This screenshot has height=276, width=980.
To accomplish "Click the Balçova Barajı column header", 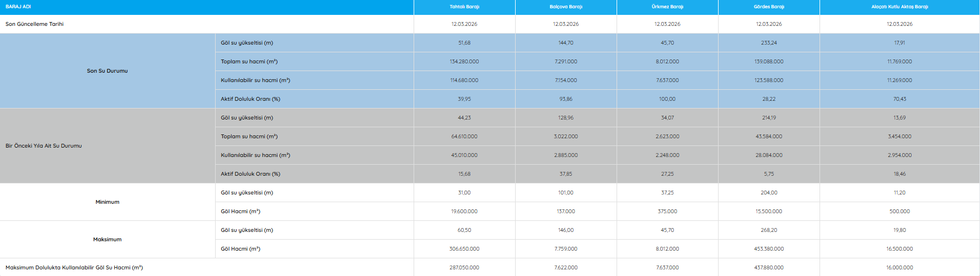I will (x=566, y=7).
